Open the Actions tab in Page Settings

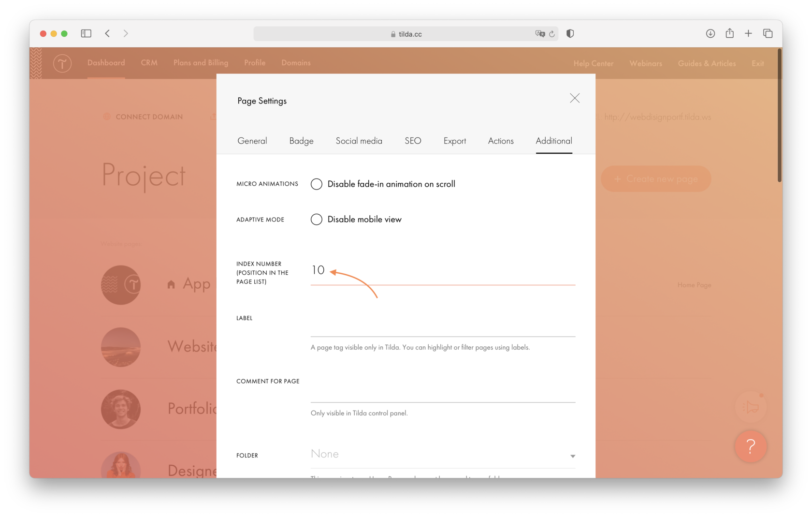500,141
